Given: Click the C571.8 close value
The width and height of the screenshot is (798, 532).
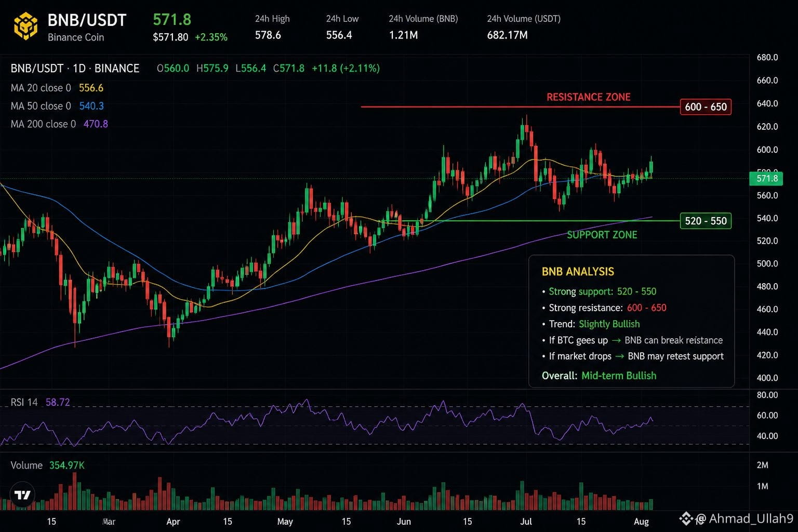Looking at the screenshot, I should [289, 69].
